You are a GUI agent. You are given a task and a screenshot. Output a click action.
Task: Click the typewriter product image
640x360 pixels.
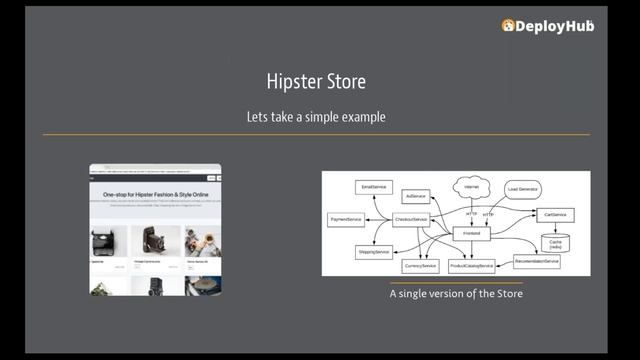(x=108, y=241)
